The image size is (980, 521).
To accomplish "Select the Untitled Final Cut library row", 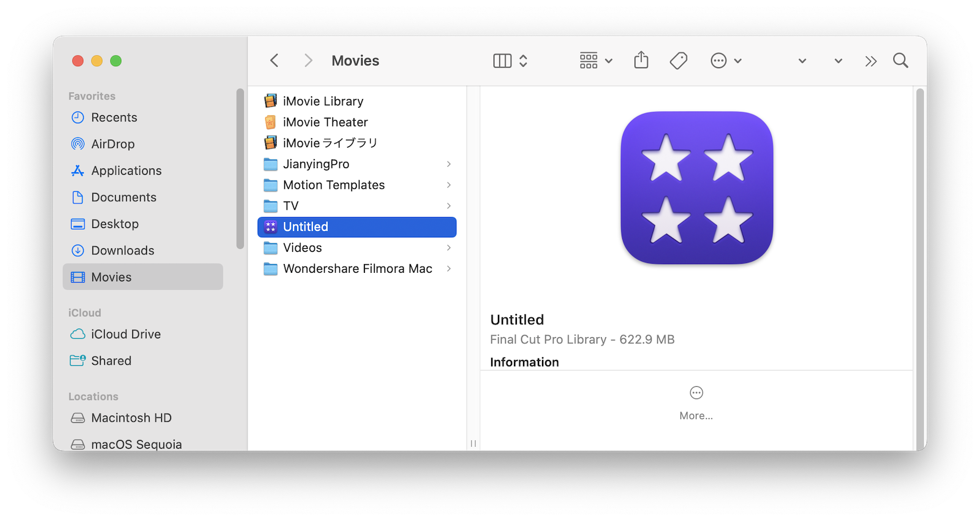I will tap(357, 227).
